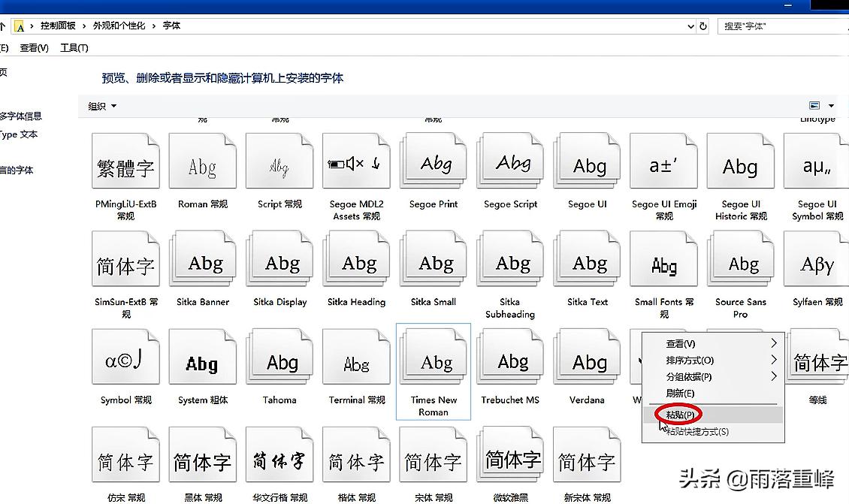The width and height of the screenshot is (849, 504).
Task: Expand the view options dropdown arrow
Action: click(x=831, y=105)
